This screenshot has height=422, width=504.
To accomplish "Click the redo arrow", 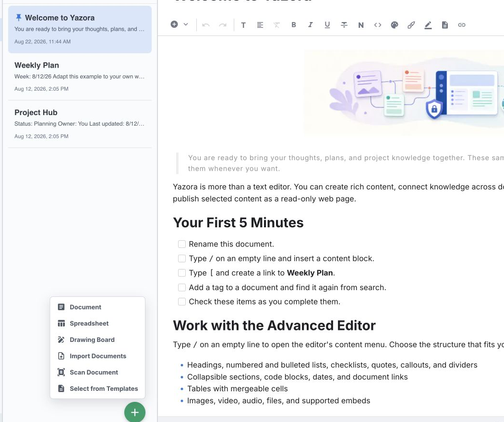I will click(x=223, y=25).
